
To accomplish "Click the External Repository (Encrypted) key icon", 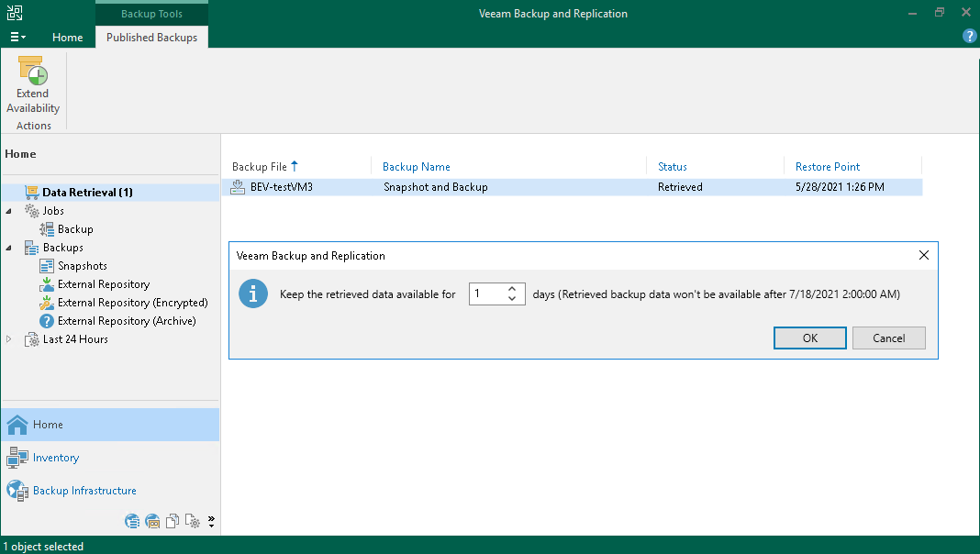I will (x=47, y=303).
